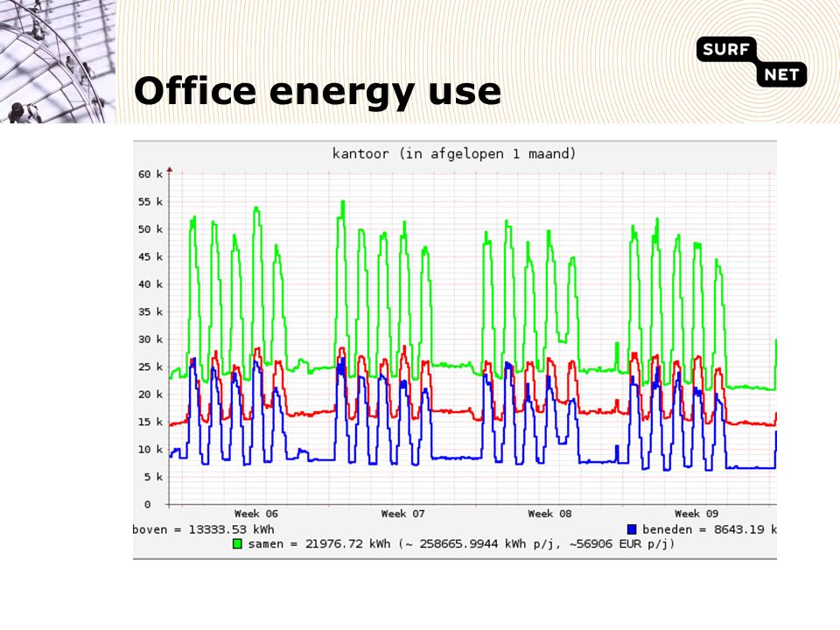The image size is (840, 630).
Task: Click the '25 k' y-axis label
Action: (x=150, y=367)
